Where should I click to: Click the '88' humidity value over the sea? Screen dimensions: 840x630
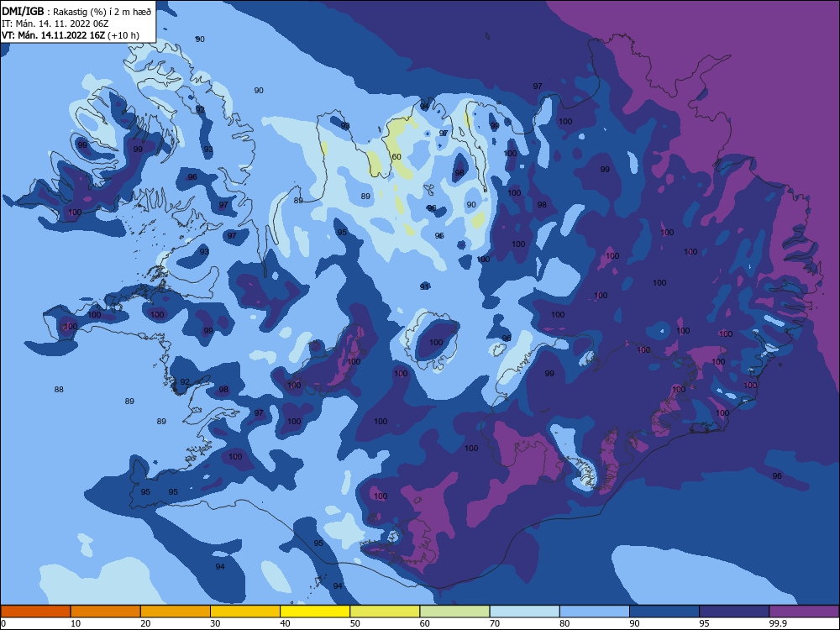[x=59, y=390]
